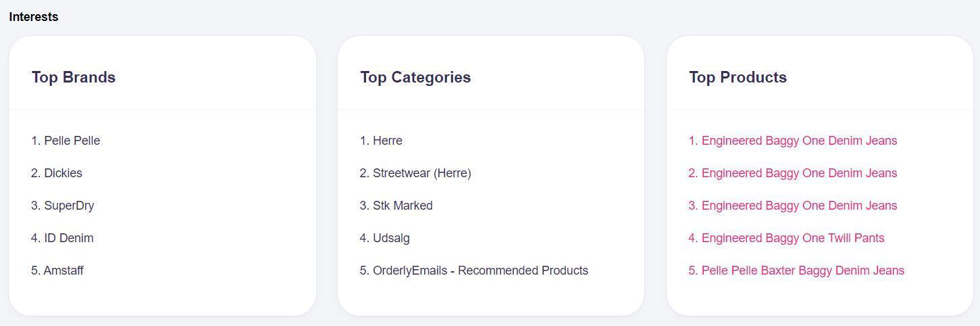Image resolution: width=980 pixels, height=326 pixels.
Task: Open the second Engineered Baggy One Denim Jeans link
Action: pos(799,173)
